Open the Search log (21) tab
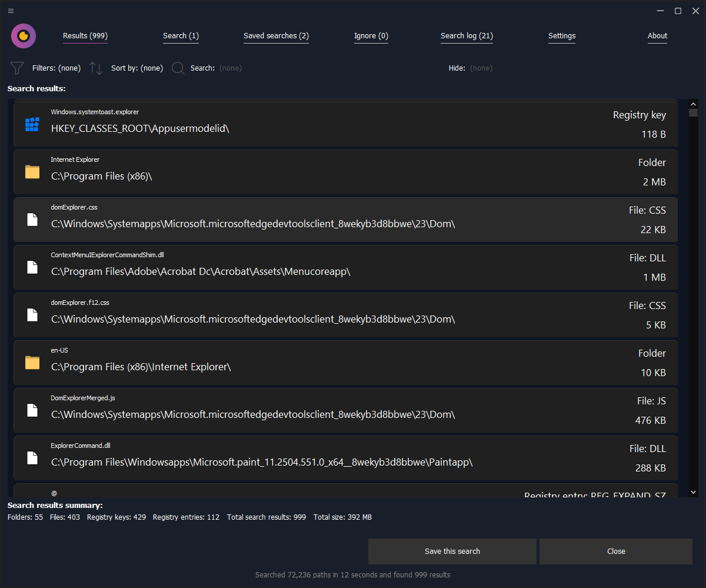Viewport: 706px width, 588px height. (x=467, y=36)
